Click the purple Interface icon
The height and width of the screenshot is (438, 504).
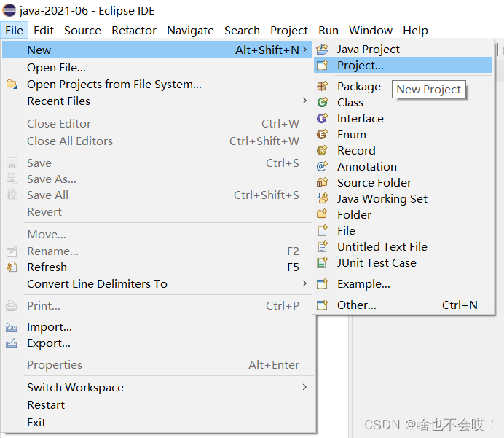[322, 118]
